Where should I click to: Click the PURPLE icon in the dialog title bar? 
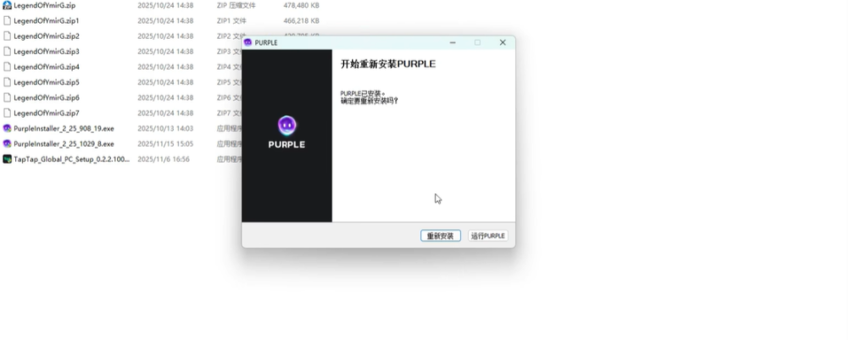(x=248, y=42)
